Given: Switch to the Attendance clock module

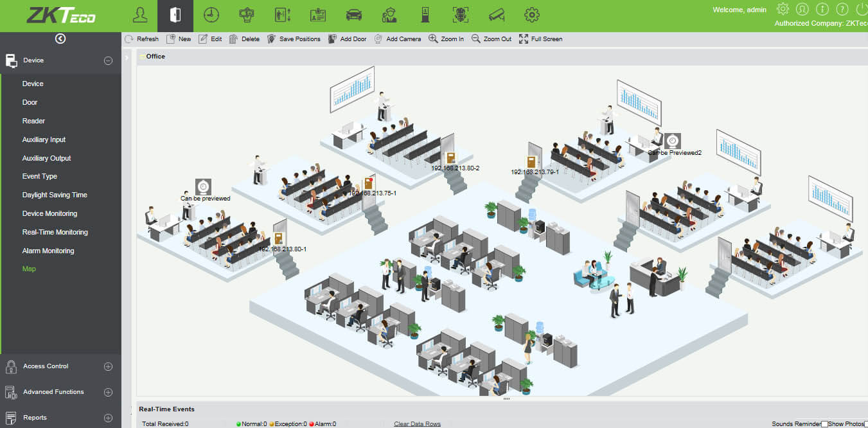Looking at the screenshot, I should coord(211,14).
